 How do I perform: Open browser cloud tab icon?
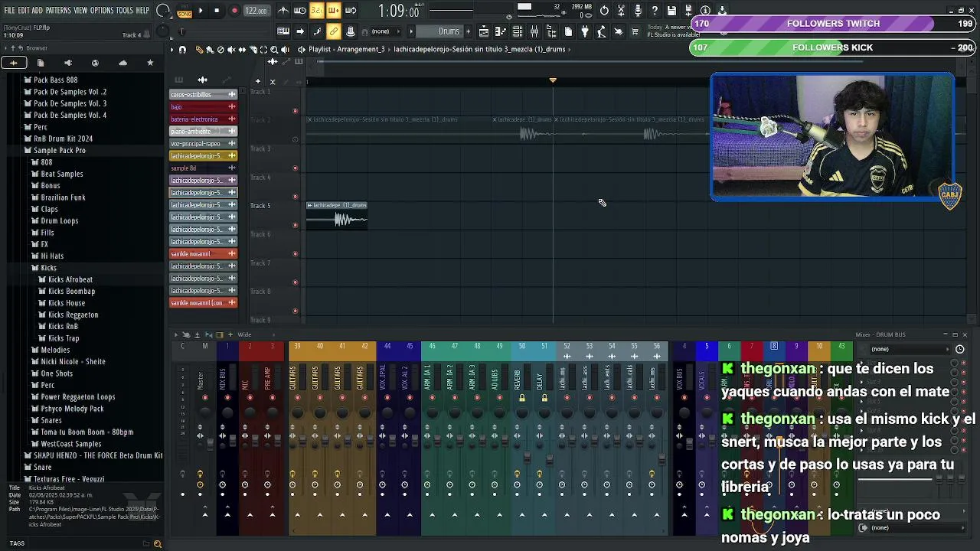[x=122, y=63]
